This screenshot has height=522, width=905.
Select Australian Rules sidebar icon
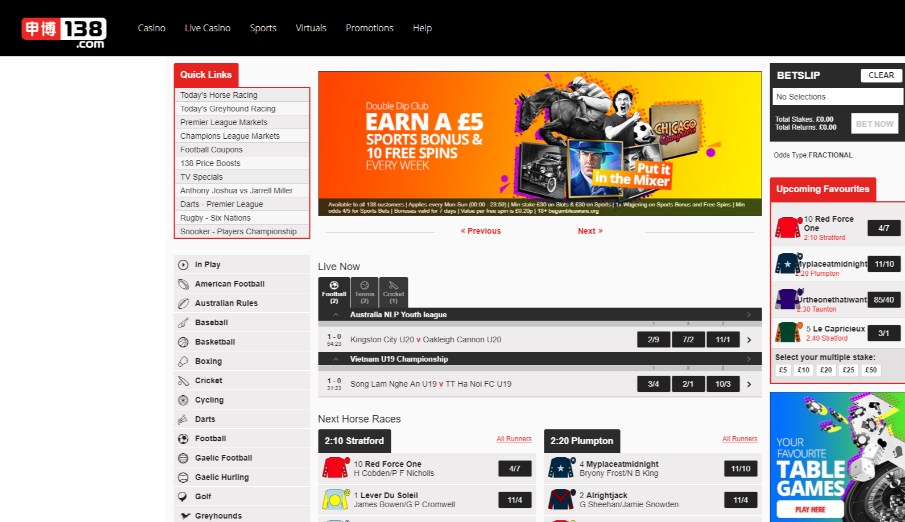click(x=183, y=303)
